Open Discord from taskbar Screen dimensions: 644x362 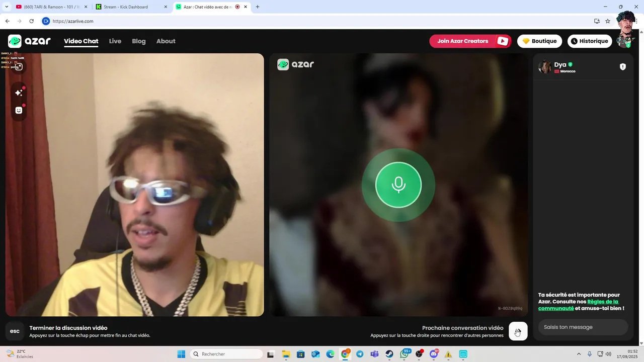[x=434, y=354]
